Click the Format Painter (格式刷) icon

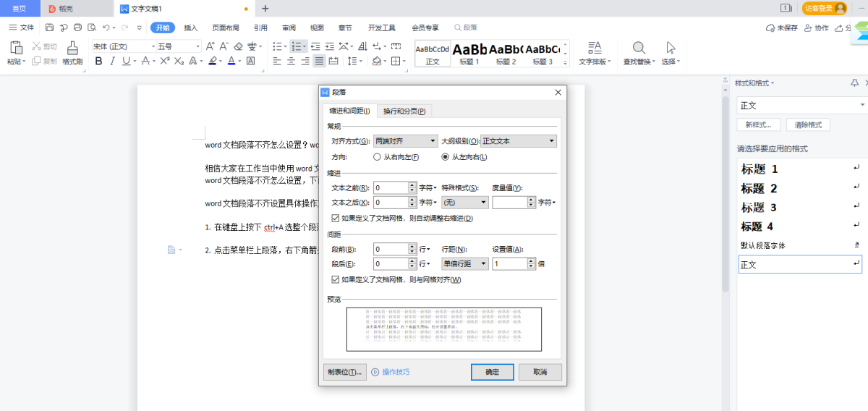pos(72,48)
